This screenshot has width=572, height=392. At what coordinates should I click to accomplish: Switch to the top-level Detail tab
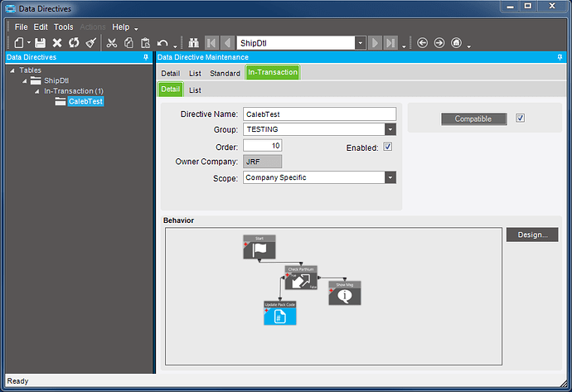tap(171, 73)
